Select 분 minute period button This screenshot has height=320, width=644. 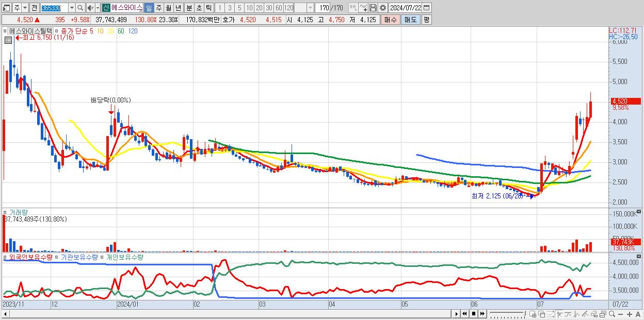point(189,8)
